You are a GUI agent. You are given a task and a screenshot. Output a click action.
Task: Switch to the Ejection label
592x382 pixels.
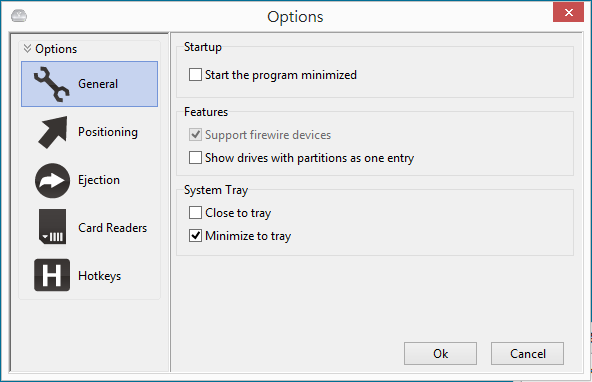(99, 180)
